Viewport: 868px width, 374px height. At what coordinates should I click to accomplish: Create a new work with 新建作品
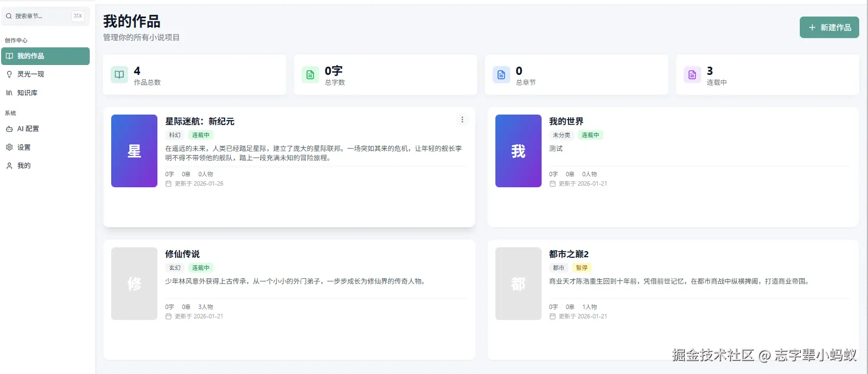829,28
